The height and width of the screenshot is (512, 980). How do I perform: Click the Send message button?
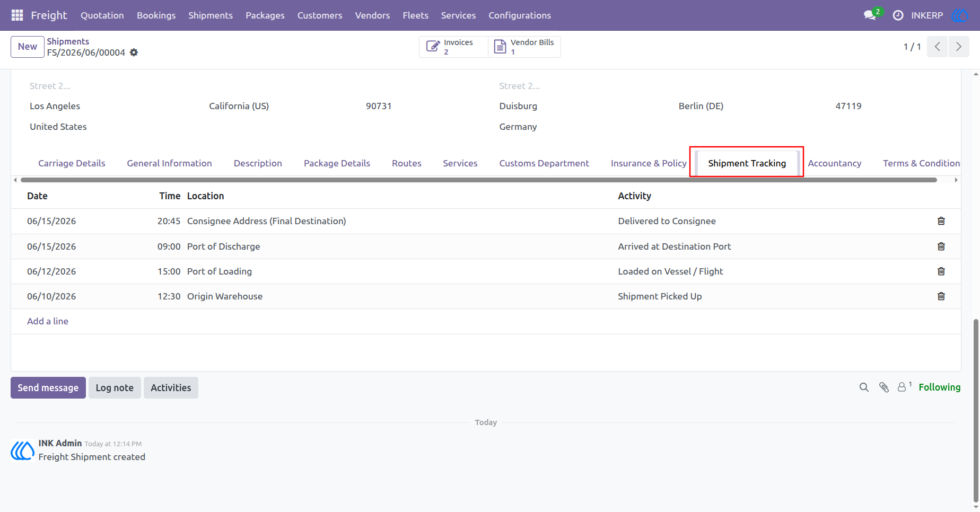[x=48, y=388]
